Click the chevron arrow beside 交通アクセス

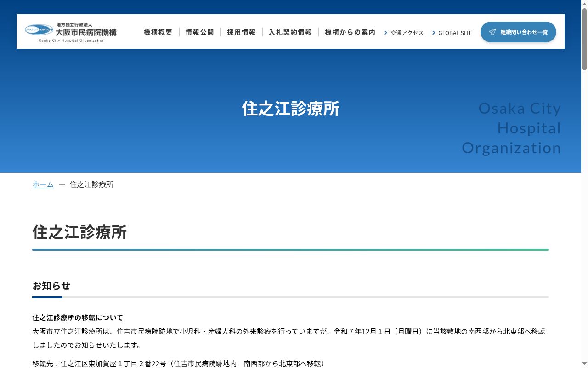[x=386, y=33]
